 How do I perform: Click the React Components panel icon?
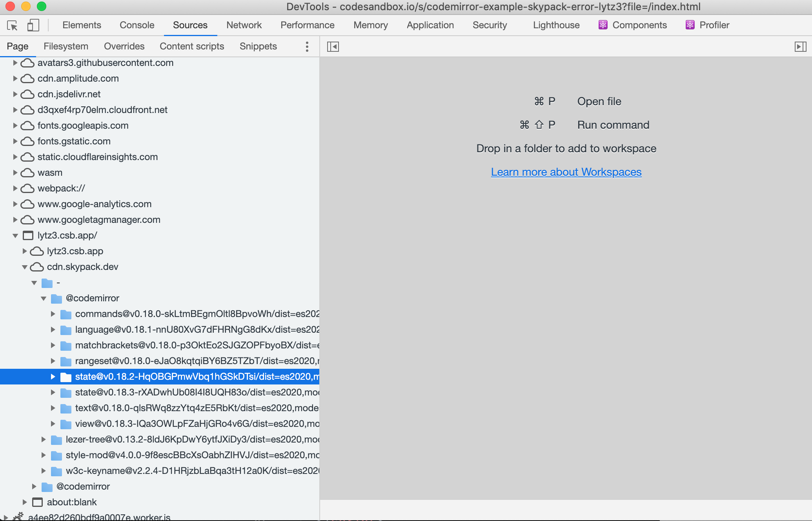pyautogui.click(x=603, y=25)
